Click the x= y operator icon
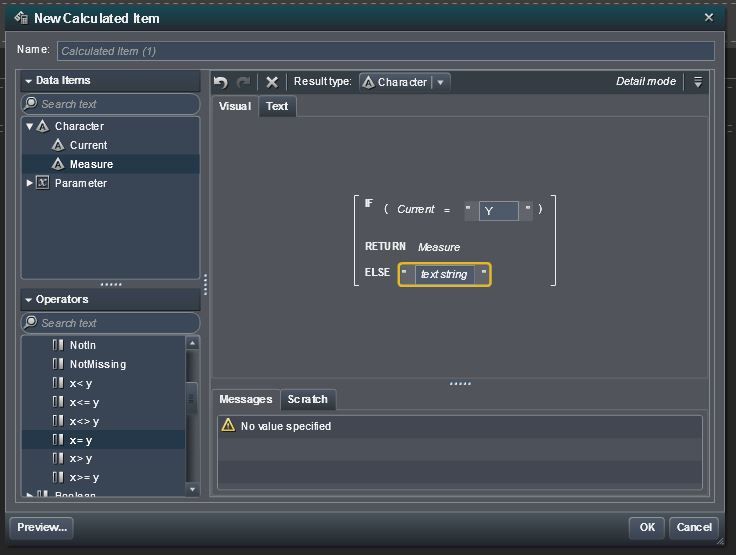 (x=58, y=440)
